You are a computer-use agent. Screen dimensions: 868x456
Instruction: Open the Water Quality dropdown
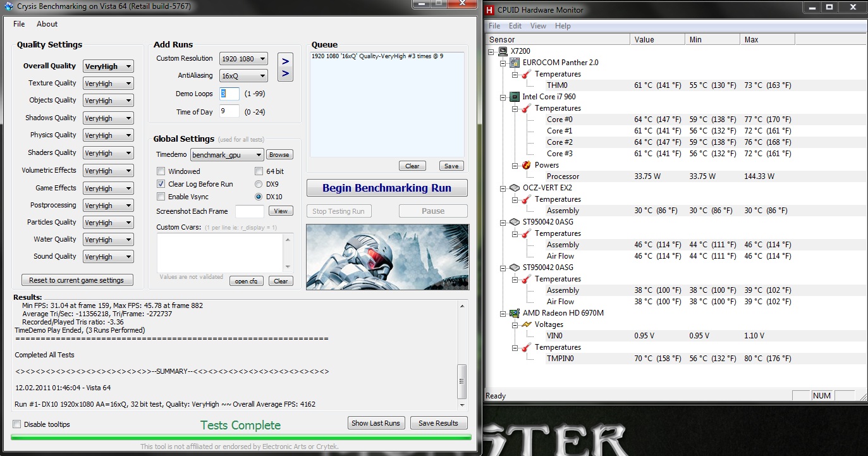tap(108, 240)
